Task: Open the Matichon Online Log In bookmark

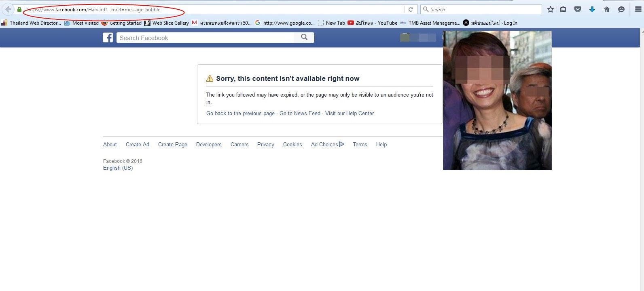Action: (x=490, y=23)
